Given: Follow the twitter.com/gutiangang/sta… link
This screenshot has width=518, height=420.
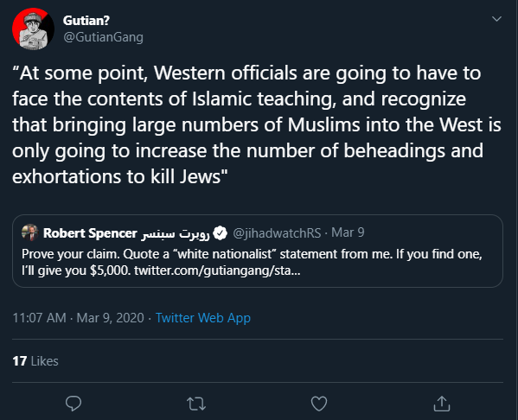Looking at the screenshot, I should pos(217,270).
